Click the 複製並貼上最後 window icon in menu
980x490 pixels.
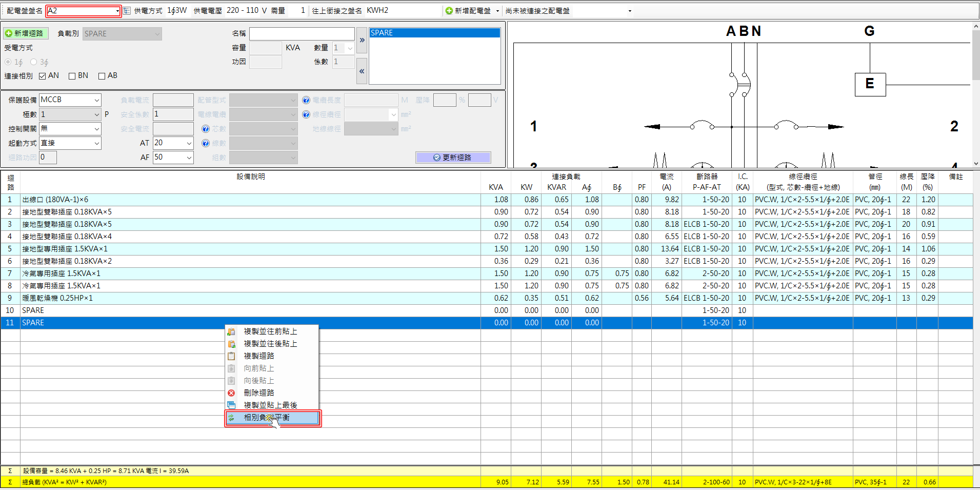[x=231, y=405]
